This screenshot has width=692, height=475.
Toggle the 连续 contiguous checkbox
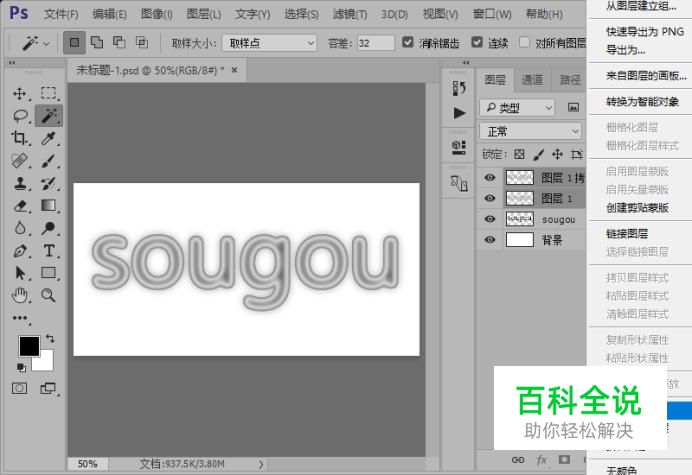click(477, 42)
